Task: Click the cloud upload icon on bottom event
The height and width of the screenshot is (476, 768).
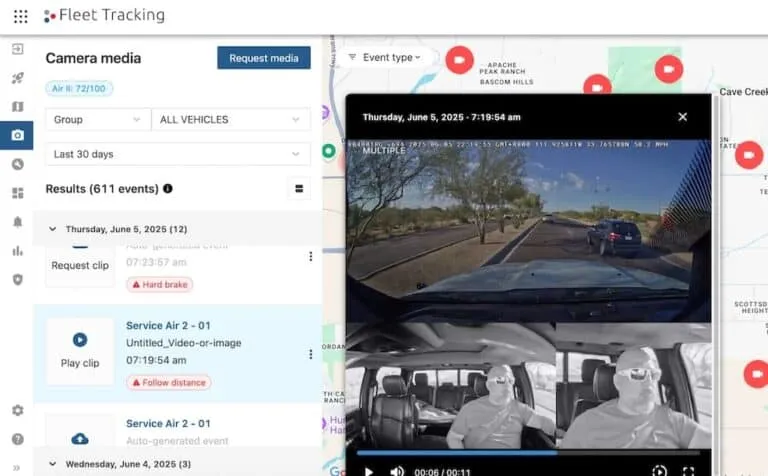Action: pos(80,438)
